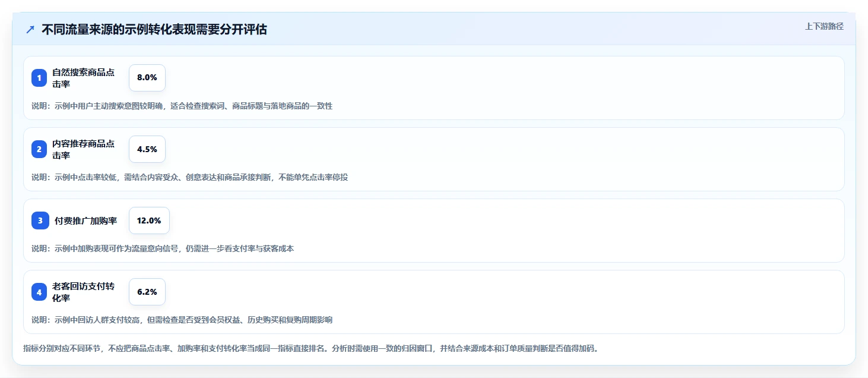
Task: Click the title 不同流量来源的示例转化表现需要分开评估
Action: point(154,30)
